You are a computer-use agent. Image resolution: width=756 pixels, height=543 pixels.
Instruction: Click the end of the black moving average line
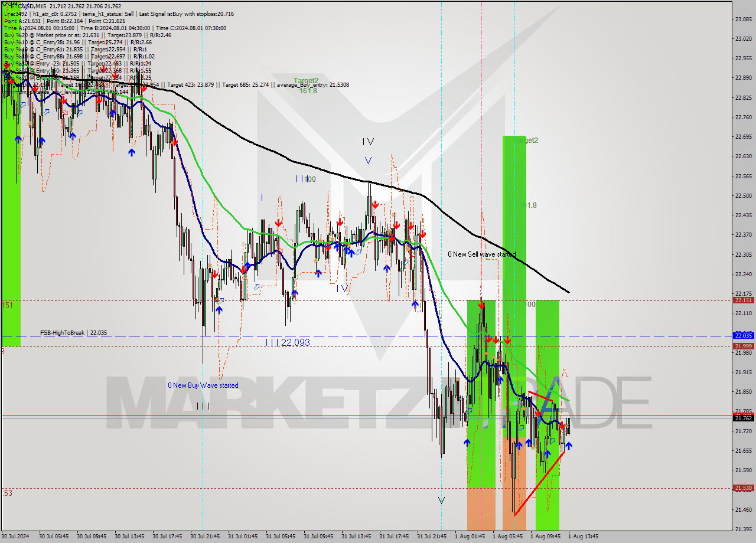[568, 292]
